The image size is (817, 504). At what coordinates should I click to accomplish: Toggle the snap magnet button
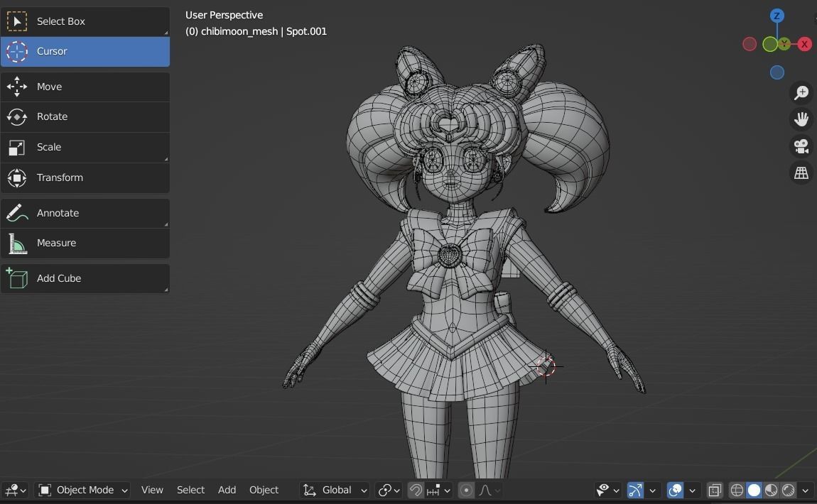pyautogui.click(x=416, y=490)
